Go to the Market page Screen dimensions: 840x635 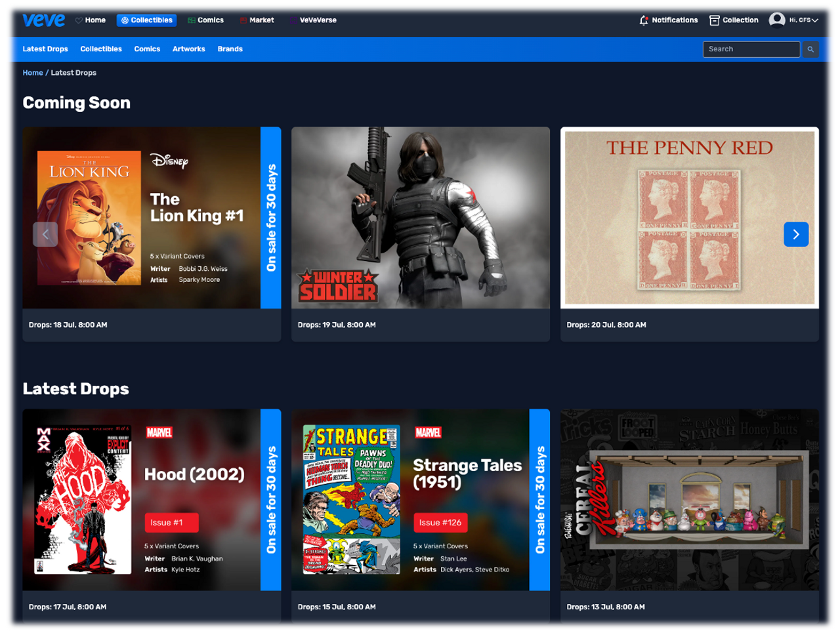[257, 20]
